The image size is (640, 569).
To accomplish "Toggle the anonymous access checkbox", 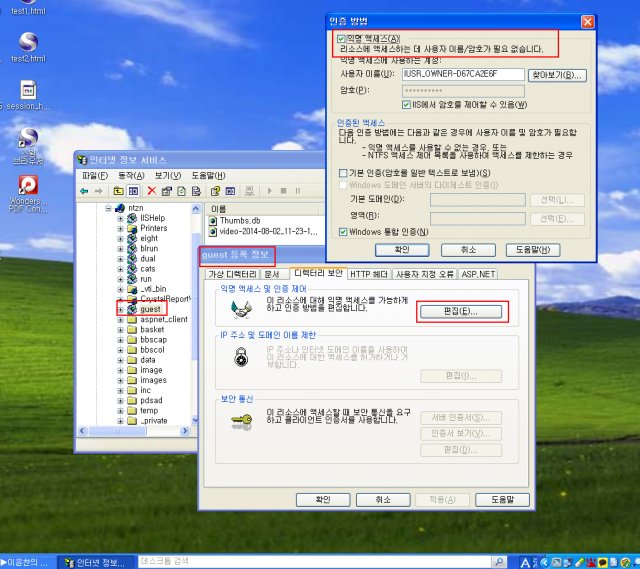I will coord(341,39).
